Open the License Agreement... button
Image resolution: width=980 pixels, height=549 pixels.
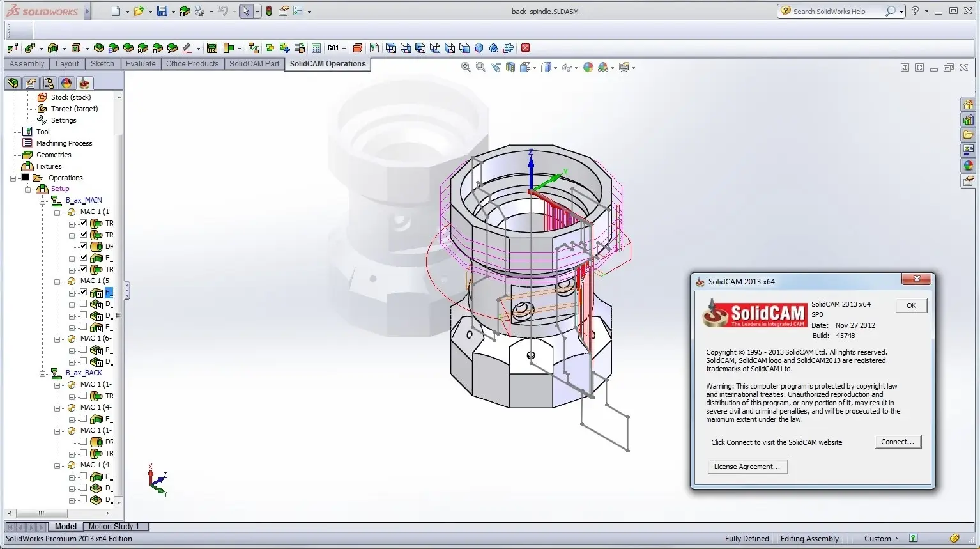[747, 467]
